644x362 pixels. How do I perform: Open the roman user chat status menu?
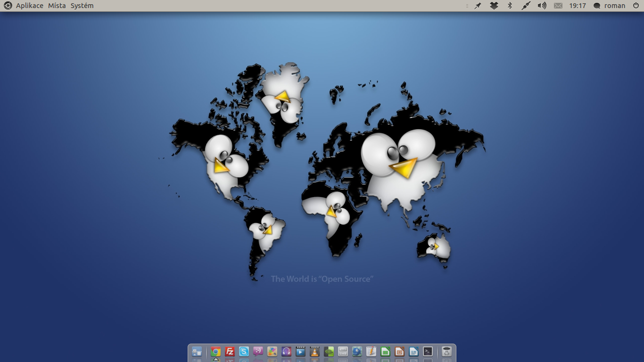pyautogui.click(x=609, y=6)
